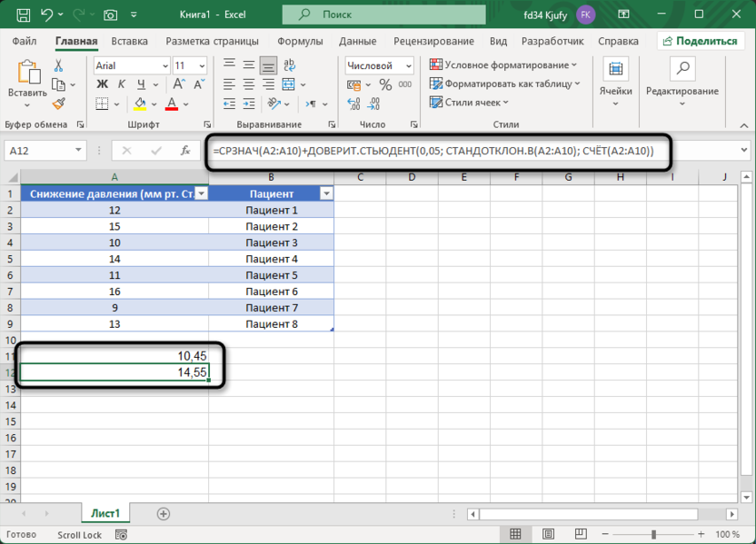Click the Save icon in title bar

click(x=23, y=15)
